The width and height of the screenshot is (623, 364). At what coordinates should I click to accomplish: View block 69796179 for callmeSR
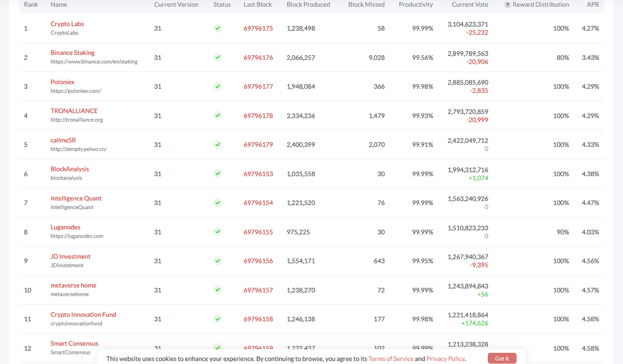pyautogui.click(x=258, y=145)
